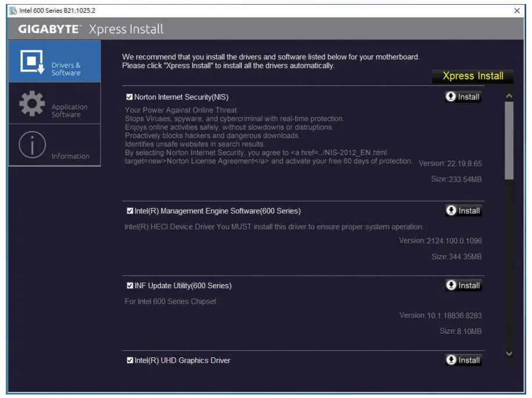Click the Application Software gear icon
This screenshot has width=532, height=398.
pos(32,103)
